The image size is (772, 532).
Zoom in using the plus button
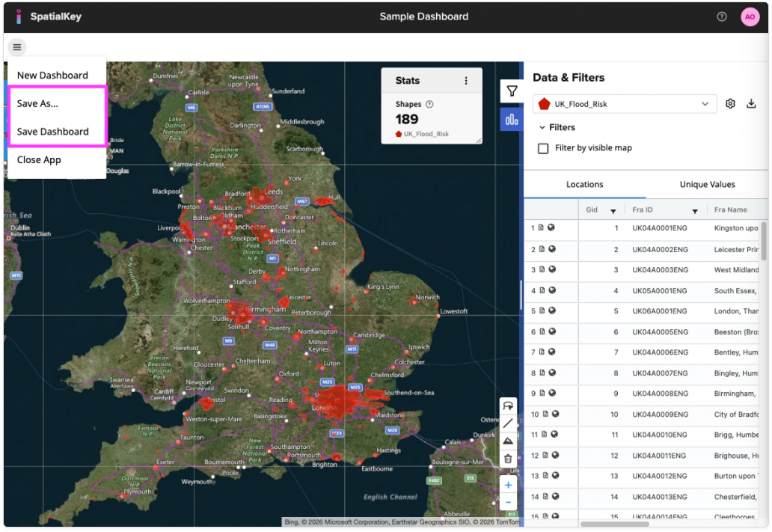click(x=508, y=485)
